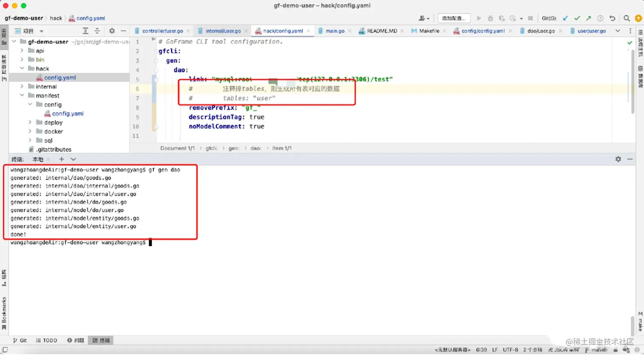This screenshot has height=356, width=644.
Task: Click the green inspection checkmark in the editor
Action: click(630, 43)
